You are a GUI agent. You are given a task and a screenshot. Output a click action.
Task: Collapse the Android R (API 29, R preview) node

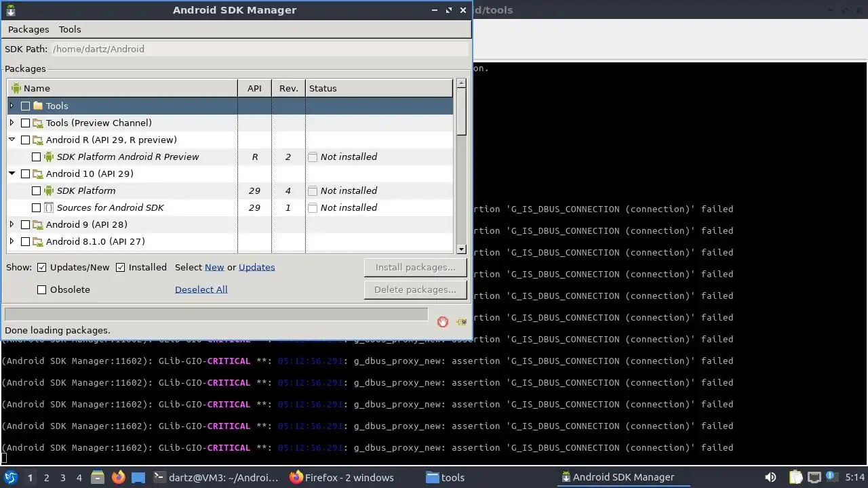pyautogui.click(x=12, y=140)
